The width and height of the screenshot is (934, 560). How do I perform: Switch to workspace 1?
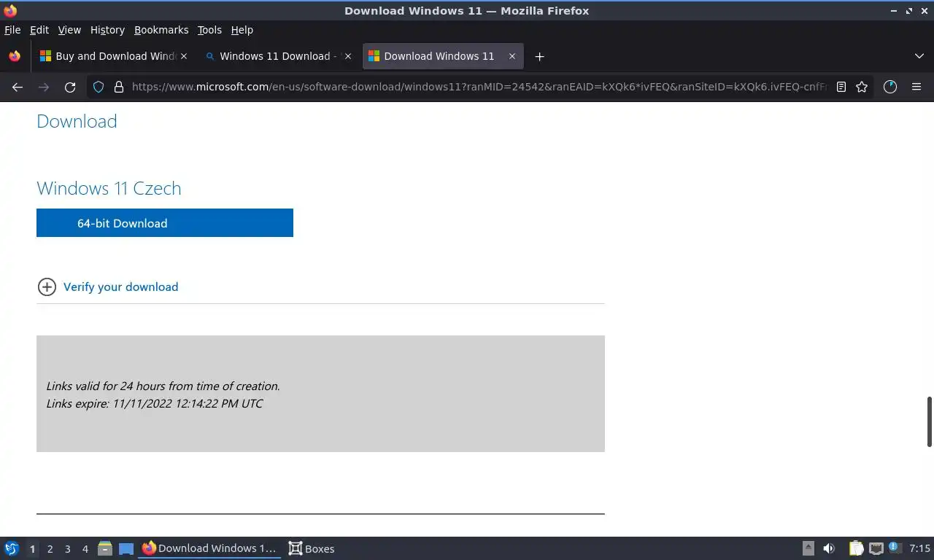pyautogui.click(x=32, y=548)
